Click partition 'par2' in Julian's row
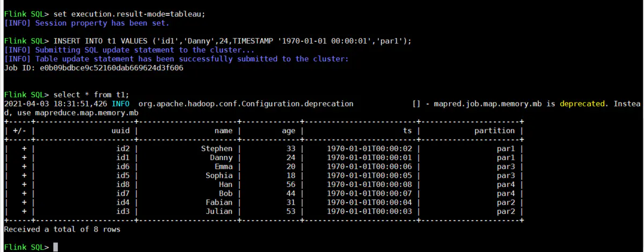This screenshot has height=252, width=644. [x=506, y=211]
